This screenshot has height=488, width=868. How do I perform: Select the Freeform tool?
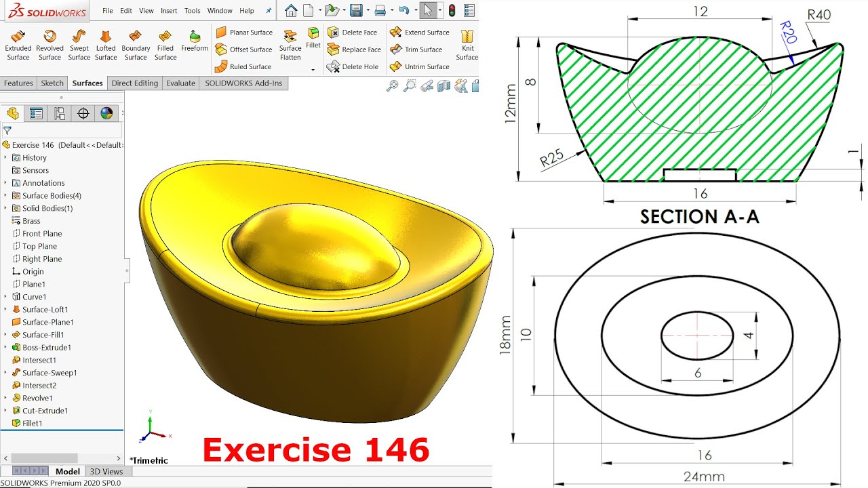pyautogui.click(x=195, y=41)
